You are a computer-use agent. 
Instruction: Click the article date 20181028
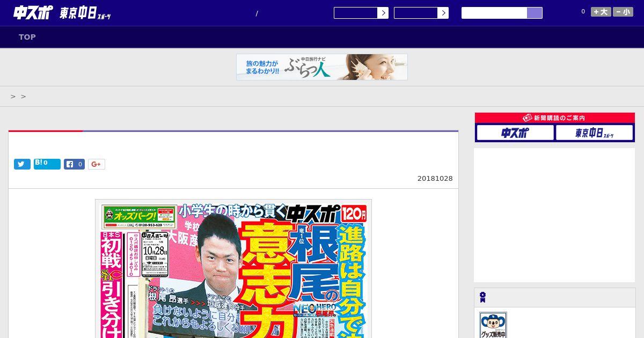tap(435, 179)
